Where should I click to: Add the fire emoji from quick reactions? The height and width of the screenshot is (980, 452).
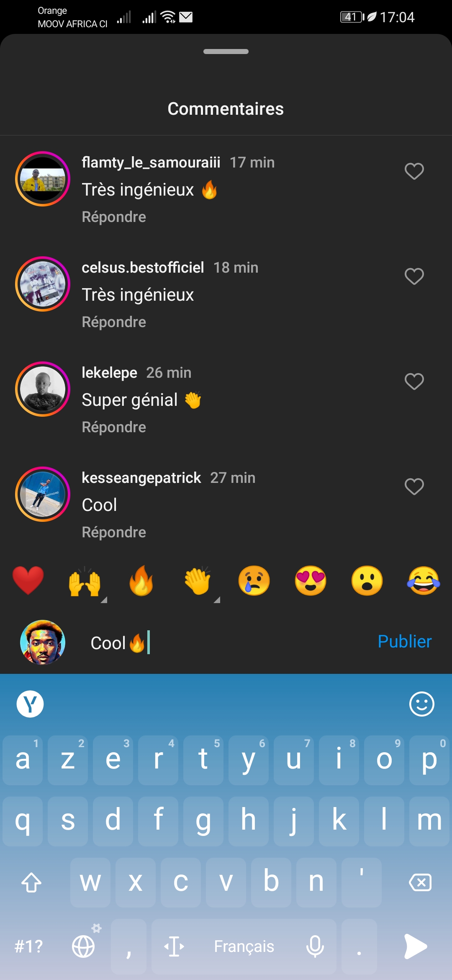(x=141, y=581)
